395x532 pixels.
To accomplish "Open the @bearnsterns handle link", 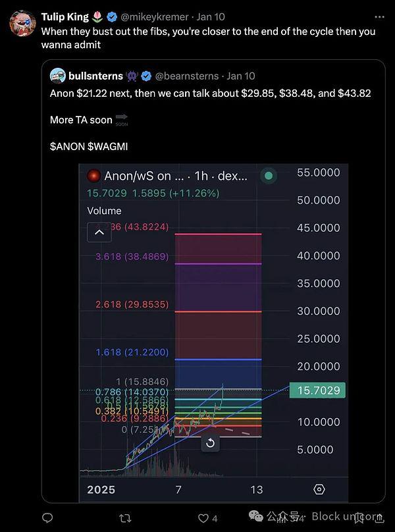I will click(187, 76).
